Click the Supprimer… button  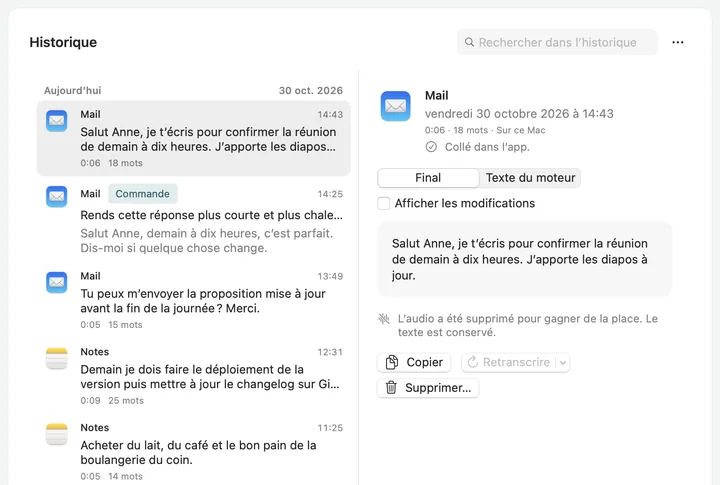[428, 388]
